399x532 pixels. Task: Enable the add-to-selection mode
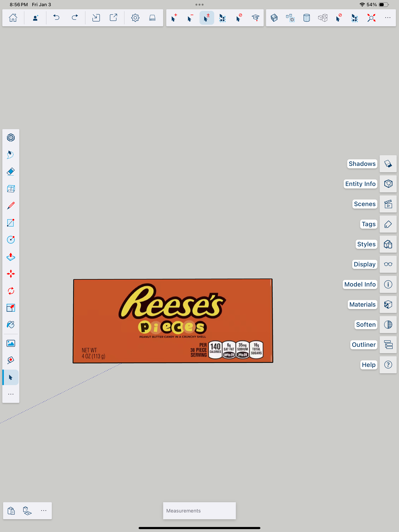click(x=174, y=18)
